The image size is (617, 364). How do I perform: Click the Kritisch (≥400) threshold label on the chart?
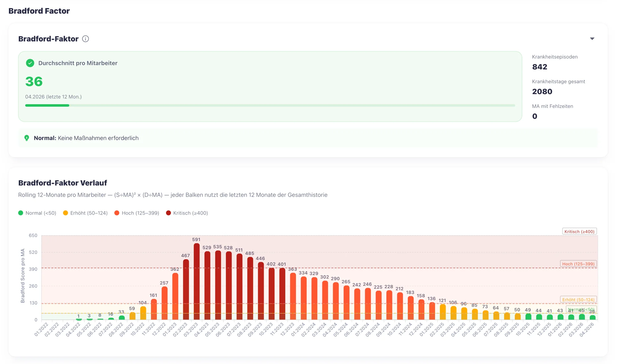point(579,232)
